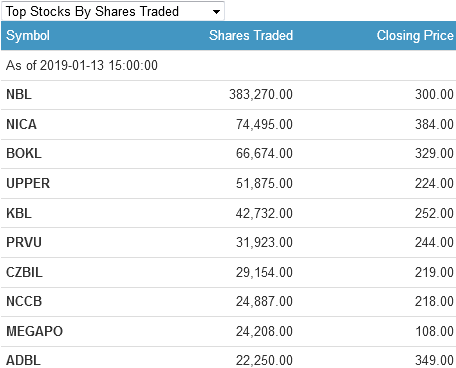Choose the UPPER stock symbol
Image resolution: width=456 pixels, height=368 pixels.
28,183
